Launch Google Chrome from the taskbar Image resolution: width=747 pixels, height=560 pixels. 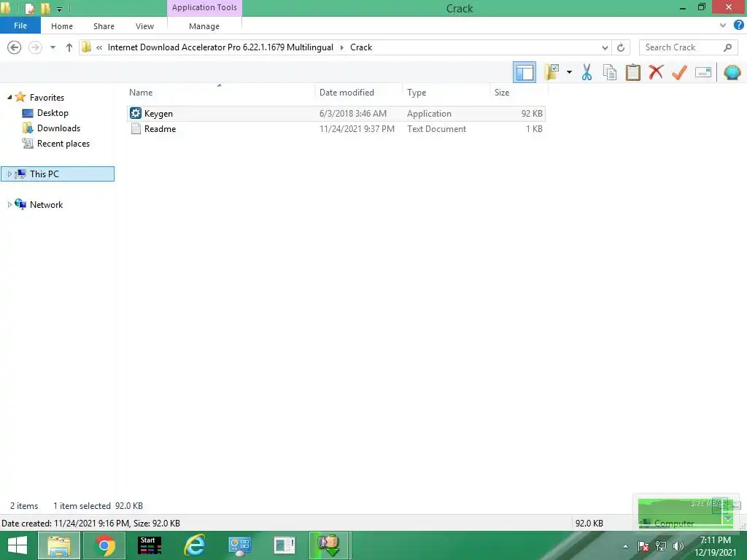tap(104, 545)
